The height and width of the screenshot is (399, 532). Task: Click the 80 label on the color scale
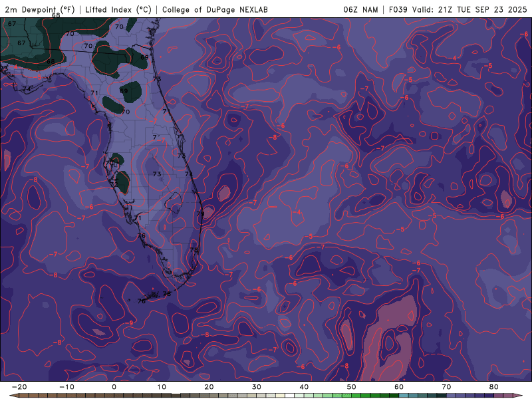click(494, 387)
